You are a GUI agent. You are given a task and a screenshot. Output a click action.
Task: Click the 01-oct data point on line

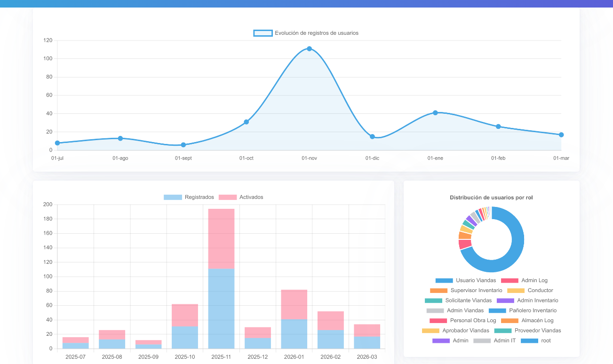click(x=246, y=122)
